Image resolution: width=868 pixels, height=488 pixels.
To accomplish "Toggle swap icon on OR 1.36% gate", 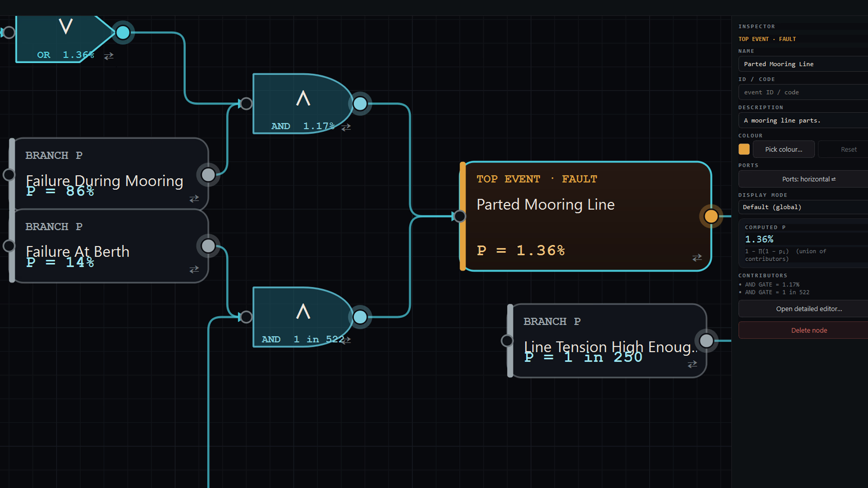I will pyautogui.click(x=109, y=56).
